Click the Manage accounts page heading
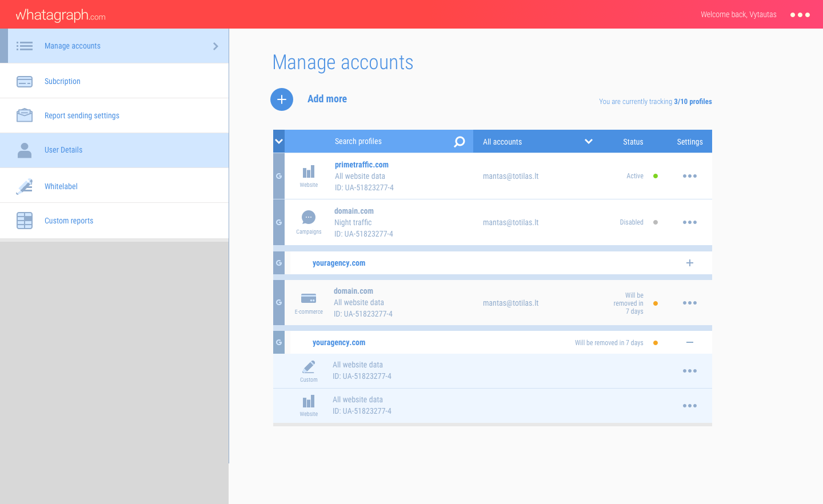 click(343, 62)
